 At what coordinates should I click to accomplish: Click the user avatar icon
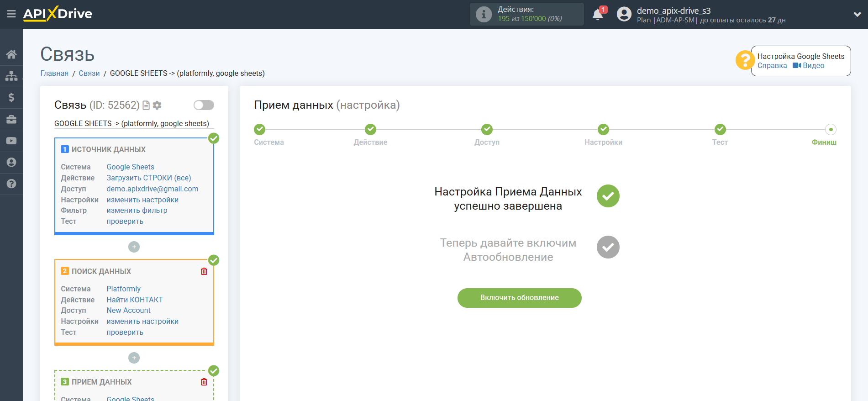pos(624,14)
